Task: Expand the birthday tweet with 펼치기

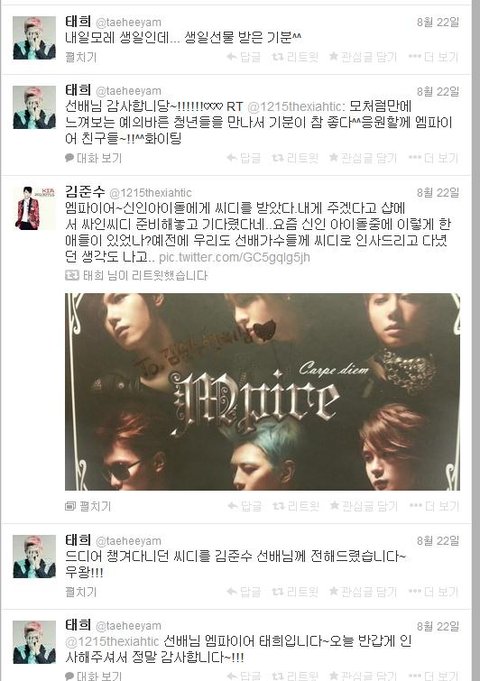Action: point(81,57)
